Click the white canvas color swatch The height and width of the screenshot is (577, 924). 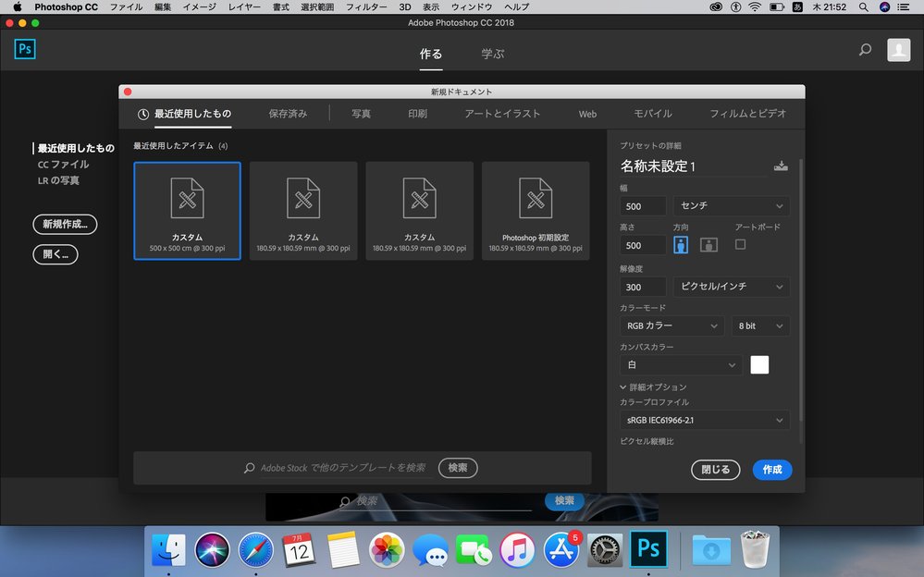click(759, 365)
